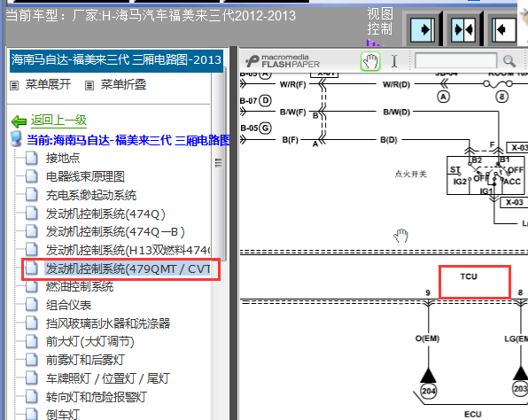Viewport: 528px width, 420px height.
Task: Open the 电器线束原理图 tree item
Action: 85,176
